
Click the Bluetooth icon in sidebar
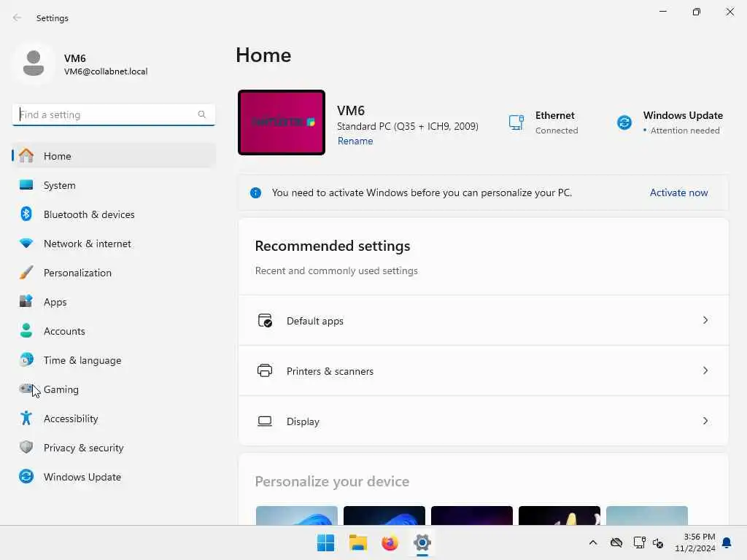click(26, 214)
